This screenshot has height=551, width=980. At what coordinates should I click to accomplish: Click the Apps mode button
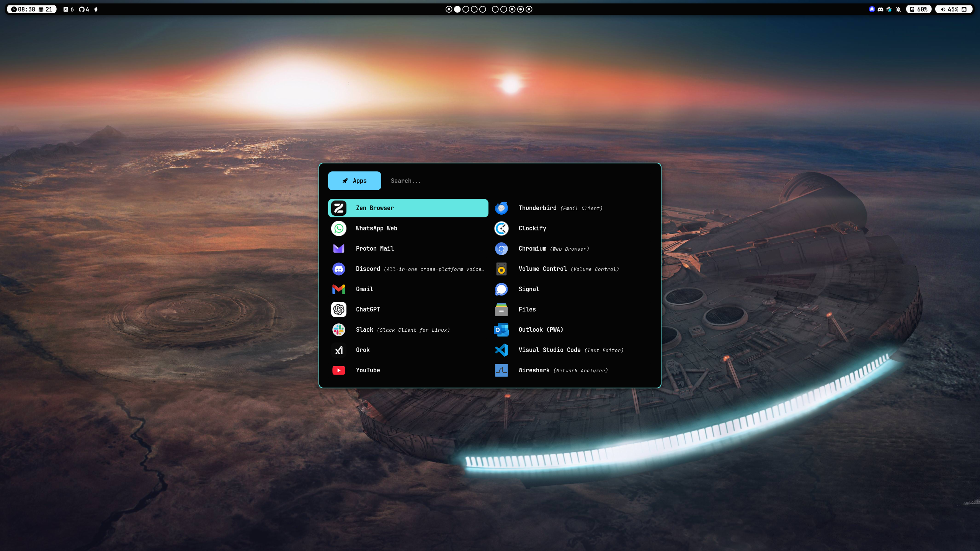(354, 181)
